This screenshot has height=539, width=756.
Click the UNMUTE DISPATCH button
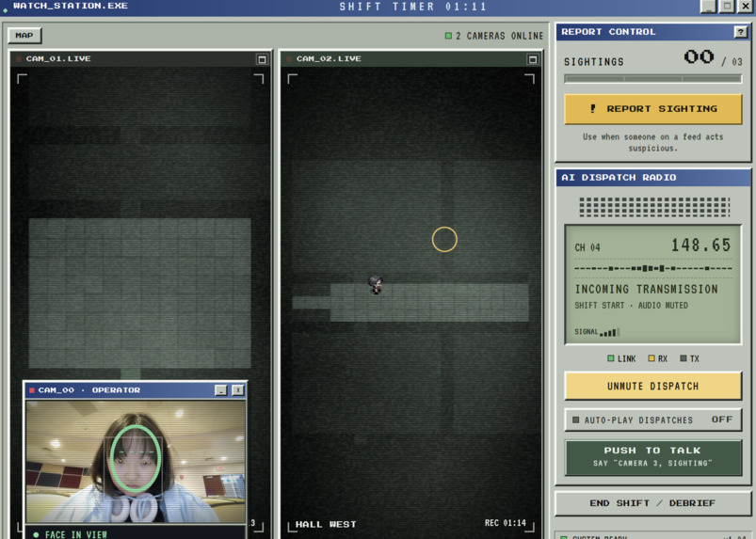tap(652, 386)
